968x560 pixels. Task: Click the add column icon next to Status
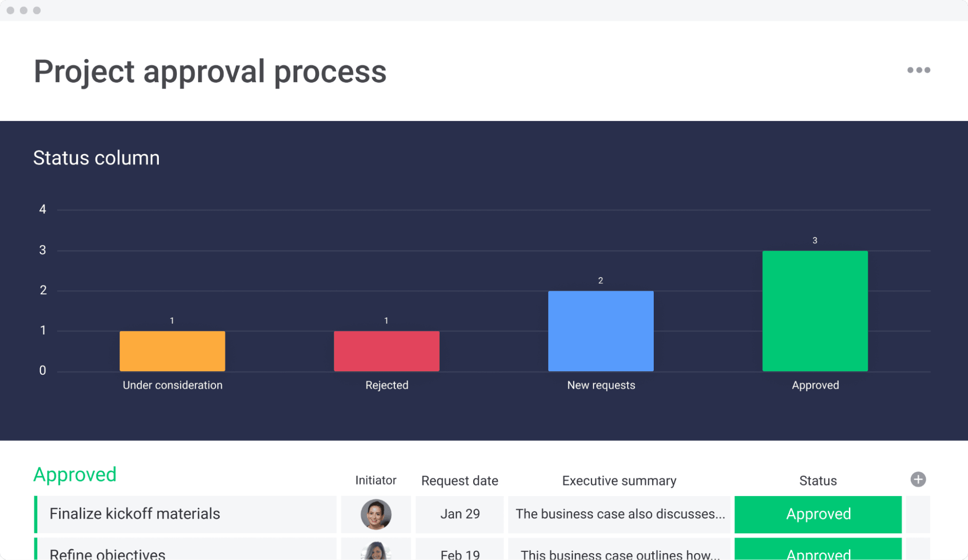tap(917, 479)
